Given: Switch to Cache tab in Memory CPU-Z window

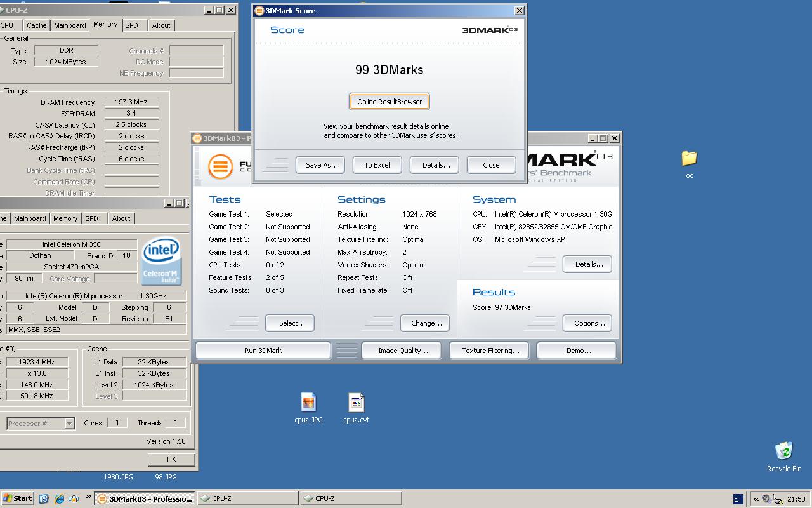Looking at the screenshot, I should [x=36, y=25].
